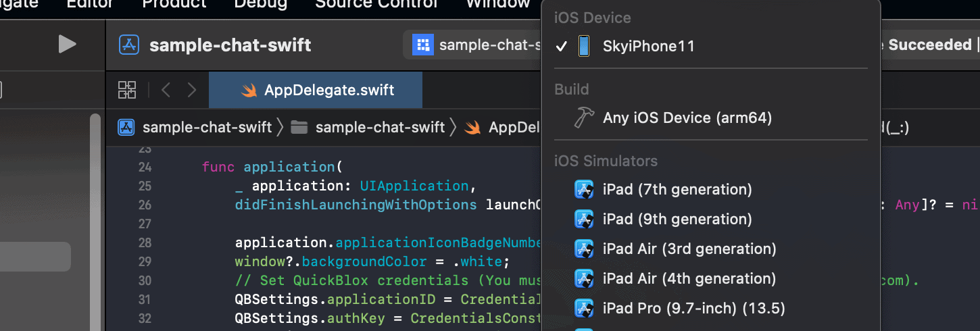
Task: Select iPad Pro (9.7-inch) (13.5) simulator
Action: [710, 309]
